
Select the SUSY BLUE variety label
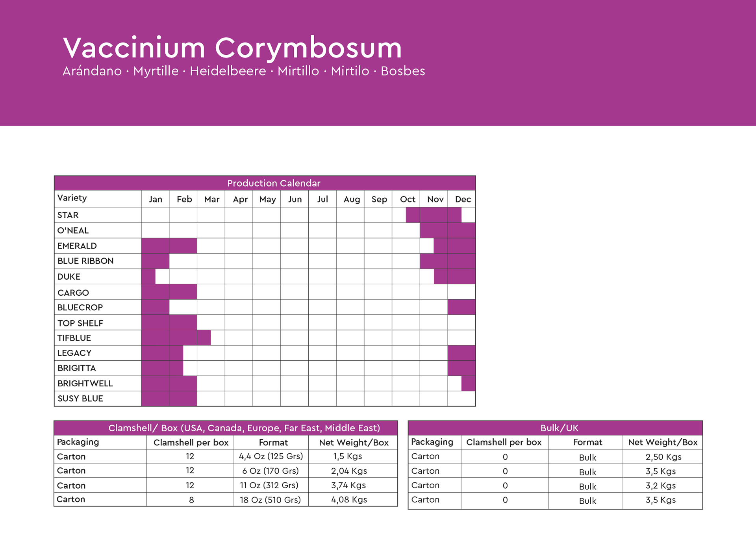[x=80, y=399]
